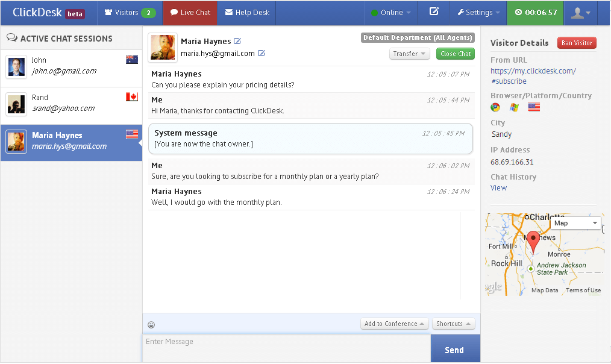Select Maria Haynes chat session
Screen dimensions: 611x364
pyautogui.click(x=71, y=143)
